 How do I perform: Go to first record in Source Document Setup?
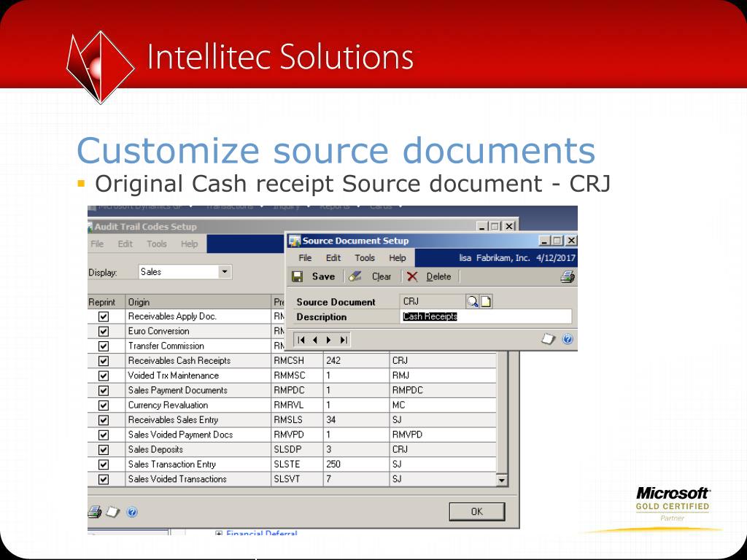301,340
